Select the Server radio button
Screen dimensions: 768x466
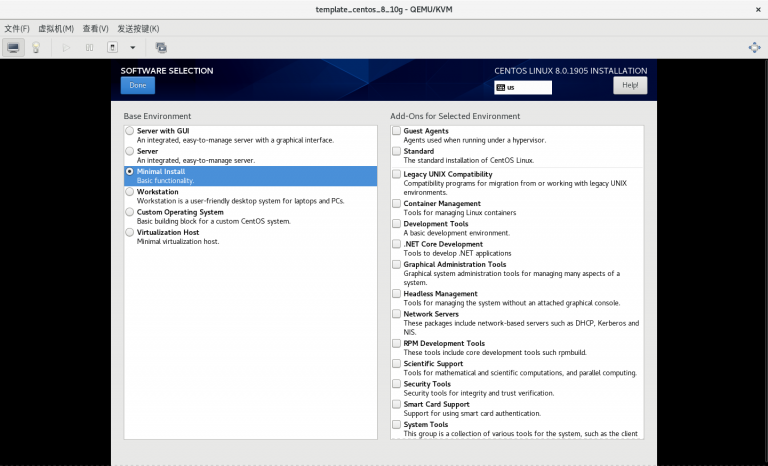point(129,151)
